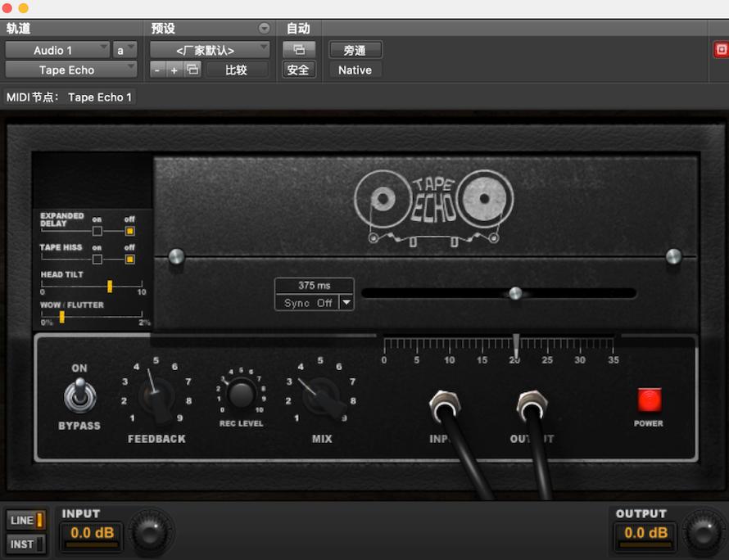Screen dimensions: 729x560
Task: Open the factory default preset list
Action: coord(209,50)
